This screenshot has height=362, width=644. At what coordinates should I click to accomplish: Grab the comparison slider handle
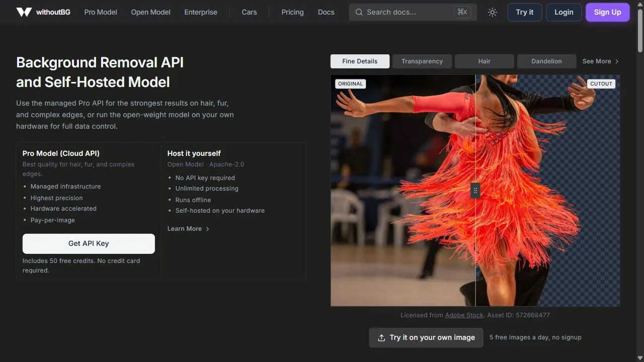click(475, 191)
